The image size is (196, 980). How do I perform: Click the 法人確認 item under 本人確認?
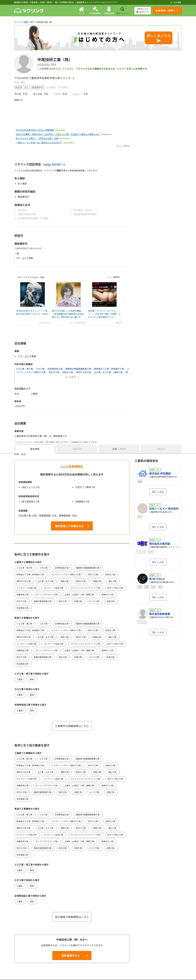coord(22,183)
